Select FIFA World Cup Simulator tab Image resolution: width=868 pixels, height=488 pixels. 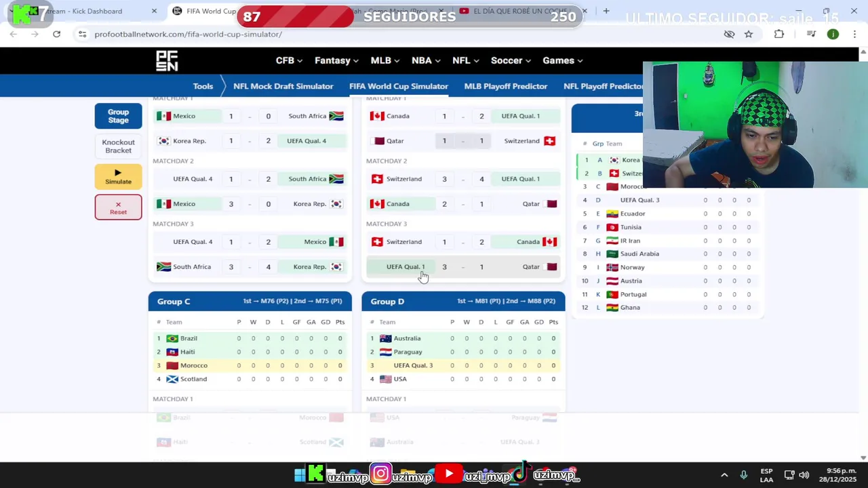(x=399, y=86)
